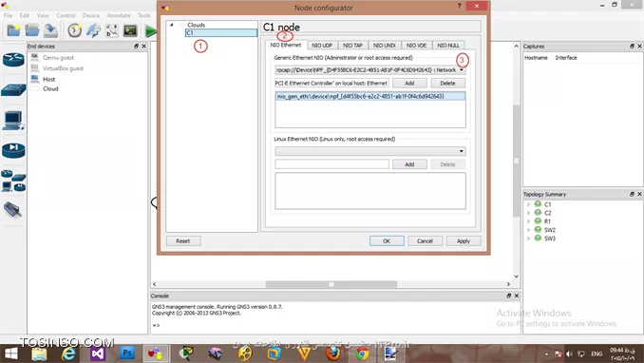
Task: Click the workspace vertical scrollbar thumb
Action: click(x=517, y=161)
